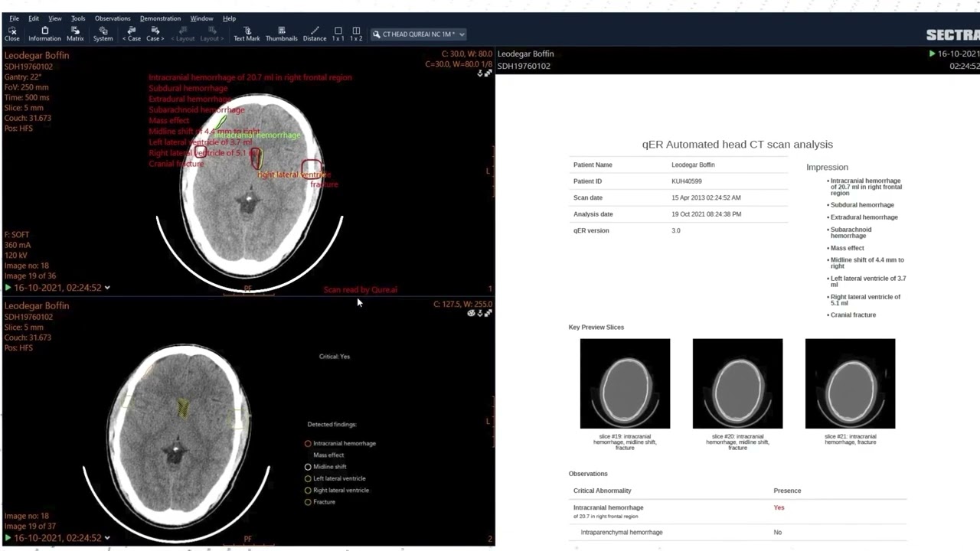980x551 pixels.
Task: Click the 'Key Preview Slices' heading
Action: pyautogui.click(x=596, y=327)
